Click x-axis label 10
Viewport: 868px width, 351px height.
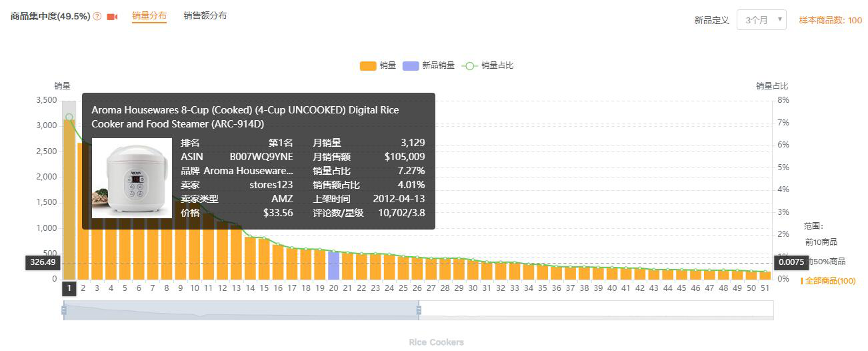[194, 288]
